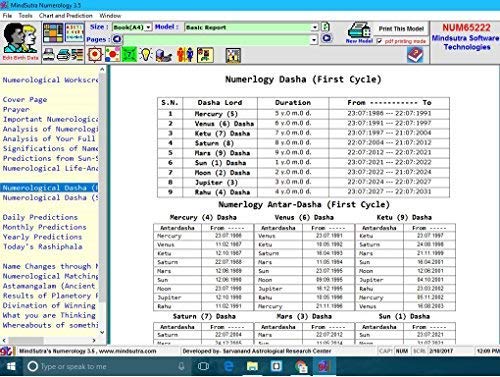Open the Window menu
Image resolution: width=500 pixels, height=377 pixels.
coord(110,16)
